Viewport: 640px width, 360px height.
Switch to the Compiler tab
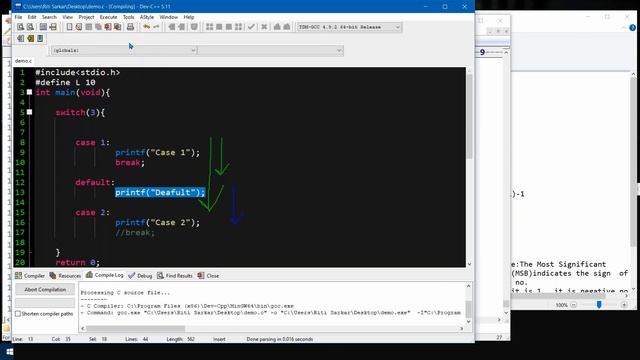(x=30, y=276)
